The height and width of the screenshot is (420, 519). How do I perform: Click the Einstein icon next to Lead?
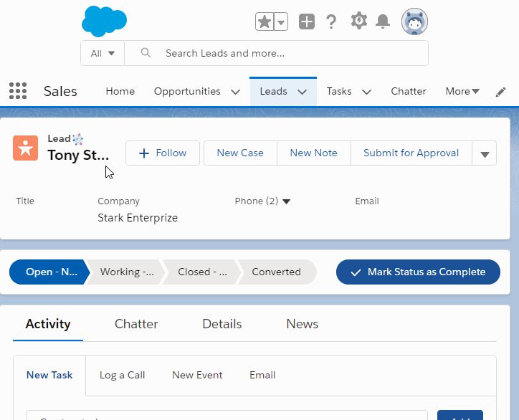click(x=78, y=139)
